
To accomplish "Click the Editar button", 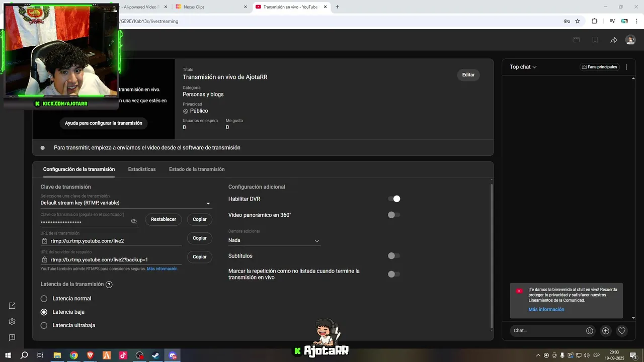I will 468,75.
